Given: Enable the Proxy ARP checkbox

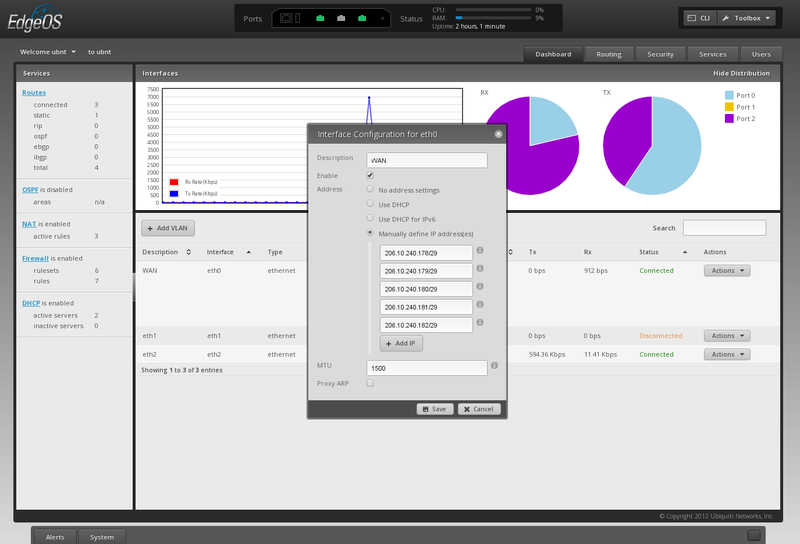Looking at the screenshot, I should tap(370, 382).
